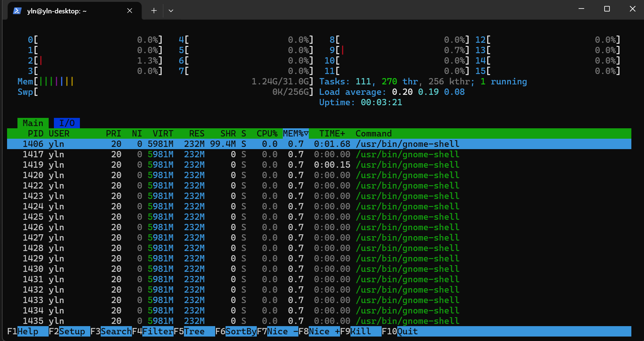
Task: Switch to the I/O tab in htop
Action: 67,123
